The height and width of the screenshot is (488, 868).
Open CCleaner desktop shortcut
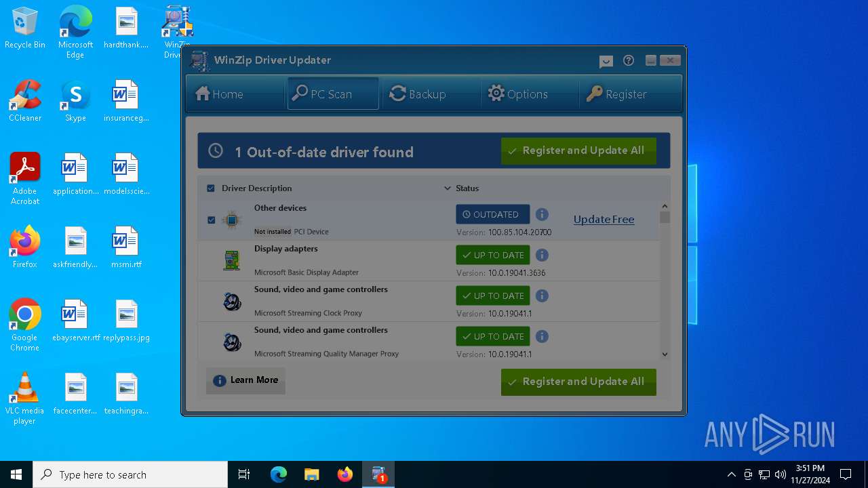coord(25,100)
